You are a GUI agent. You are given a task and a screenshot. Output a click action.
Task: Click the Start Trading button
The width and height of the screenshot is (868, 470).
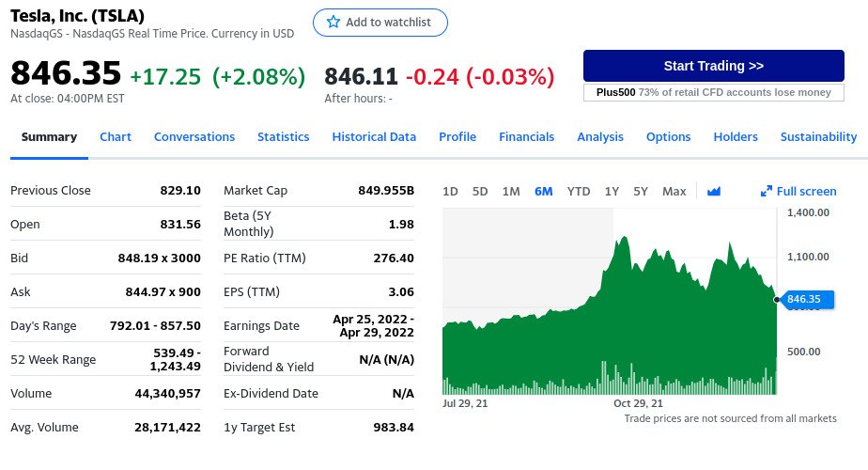[x=714, y=66]
